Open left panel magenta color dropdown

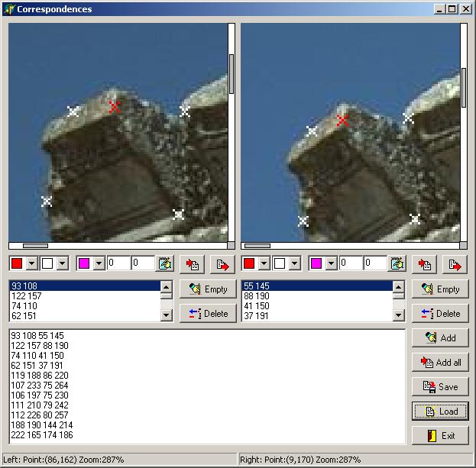[99, 263]
